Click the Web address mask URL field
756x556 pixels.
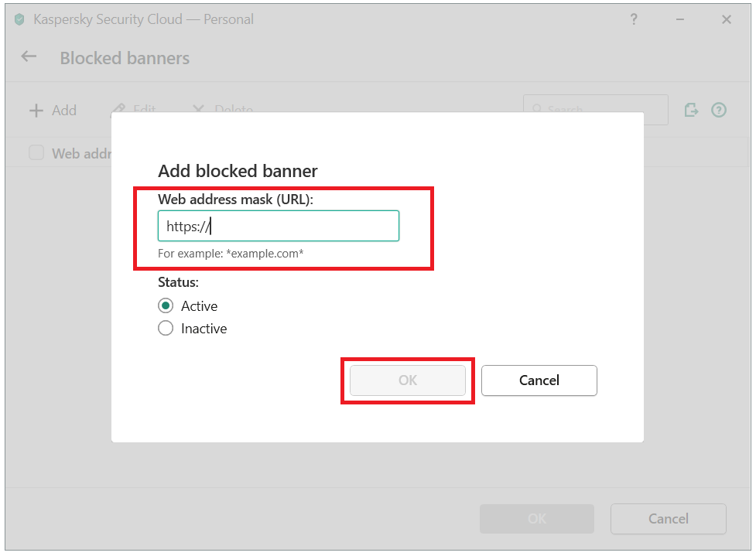[x=279, y=226]
